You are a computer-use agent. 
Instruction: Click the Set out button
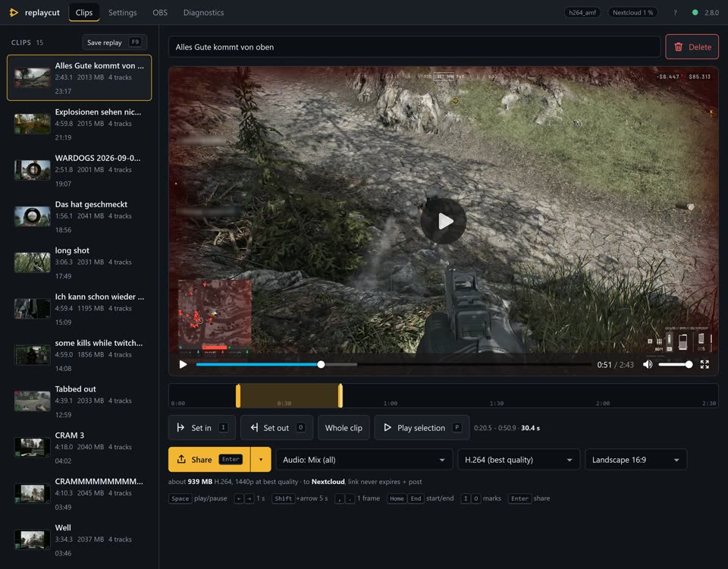(277, 428)
